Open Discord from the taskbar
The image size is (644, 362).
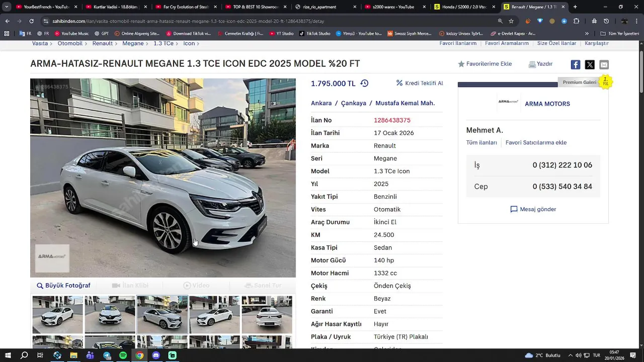tap(156, 355)
